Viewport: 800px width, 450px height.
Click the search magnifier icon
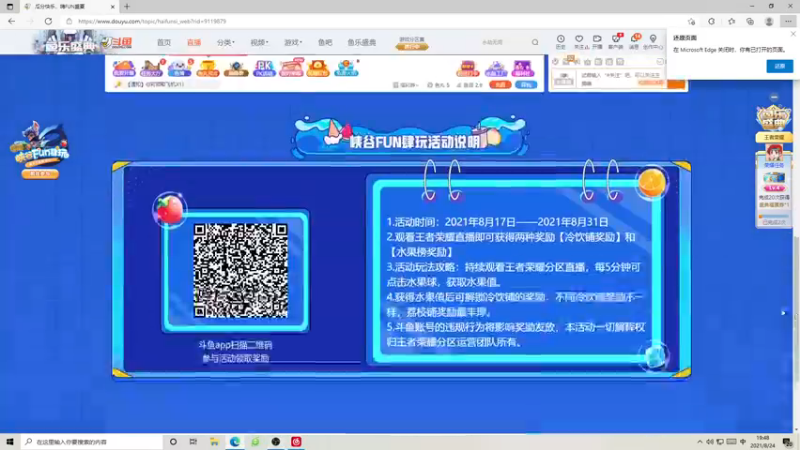[535, 42]
